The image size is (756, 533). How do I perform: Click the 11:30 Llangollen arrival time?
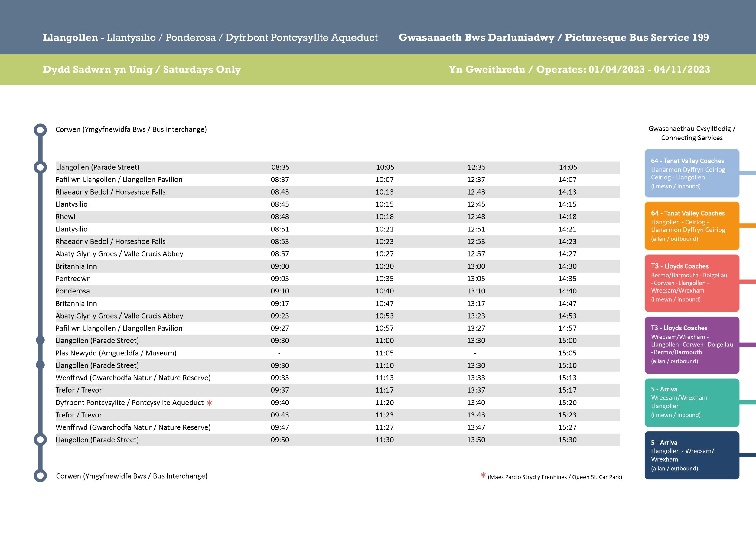385,440
